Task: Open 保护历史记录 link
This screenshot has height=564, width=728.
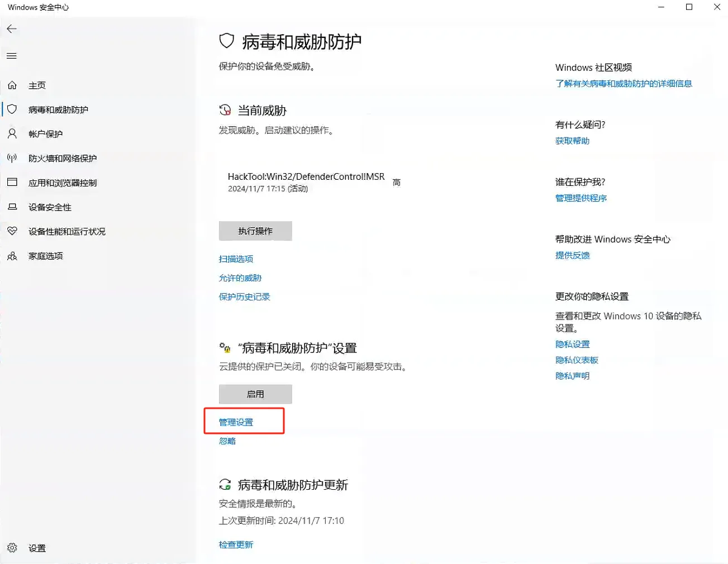Action: click(245, 297)
